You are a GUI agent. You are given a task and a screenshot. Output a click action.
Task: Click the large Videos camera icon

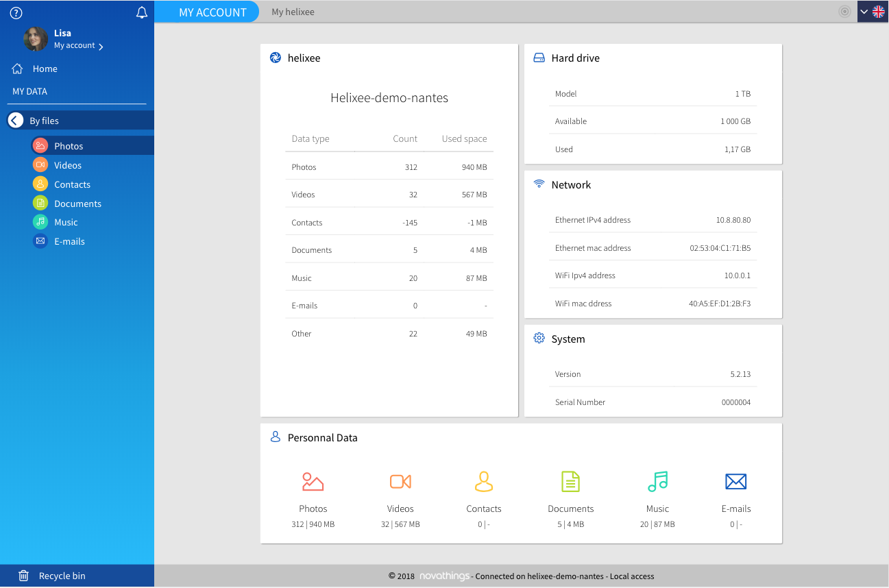click(400, 482)
